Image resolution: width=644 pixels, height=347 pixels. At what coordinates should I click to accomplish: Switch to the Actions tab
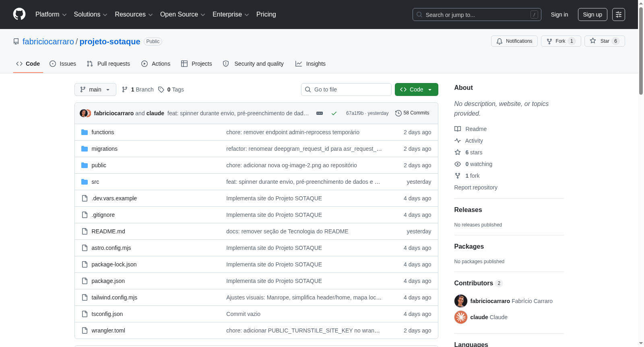coord(156,64)
